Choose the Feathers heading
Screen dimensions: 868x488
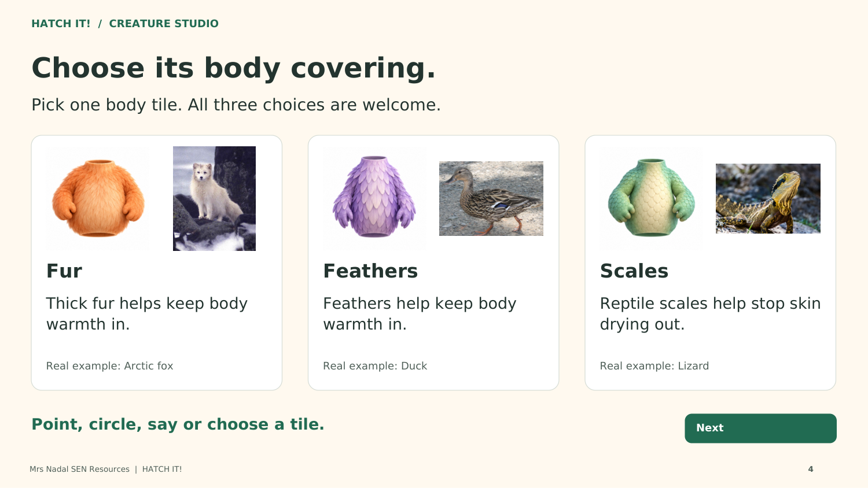click(370, 271)
